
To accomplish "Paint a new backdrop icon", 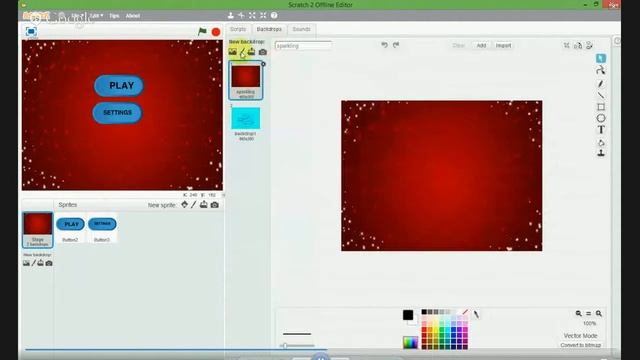I will pyautogui.click(x=242, y=52).
